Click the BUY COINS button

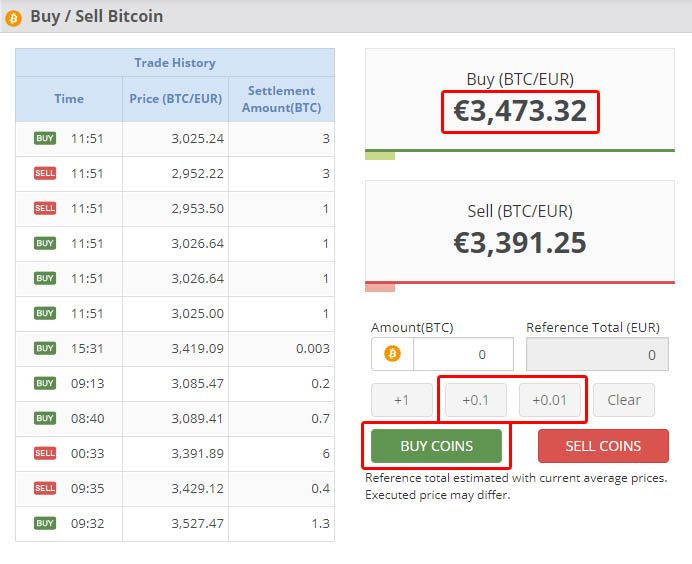tap(436, 446)
